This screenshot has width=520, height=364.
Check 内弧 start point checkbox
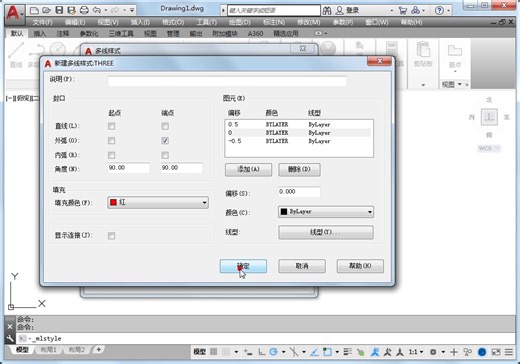click(x=112, y=155)
